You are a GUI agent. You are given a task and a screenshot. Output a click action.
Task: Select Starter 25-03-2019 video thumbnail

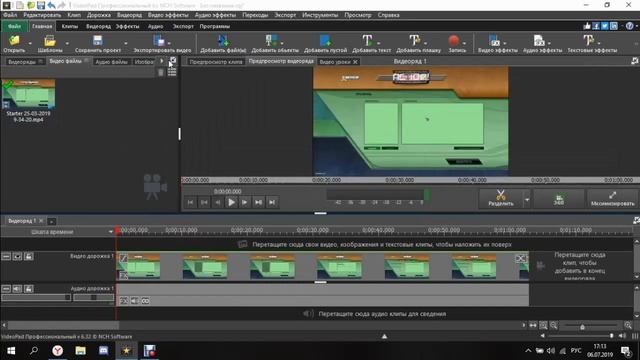[x=28, y=94]
